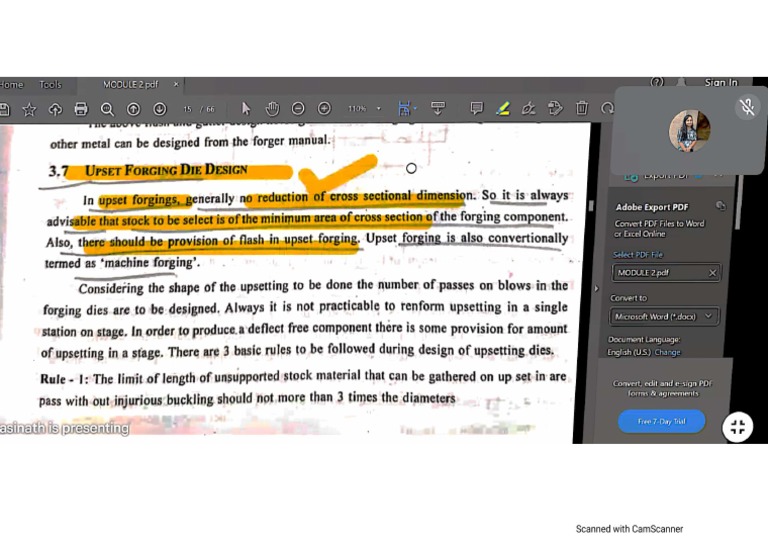Click the Free 7-Day Trial button
The image size is (768, 543).
[661, 422]
